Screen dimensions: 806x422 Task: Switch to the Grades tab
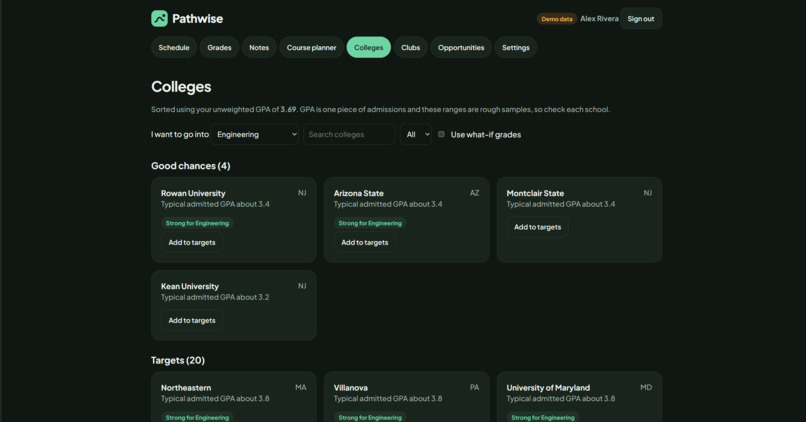[x=219, y=47]
